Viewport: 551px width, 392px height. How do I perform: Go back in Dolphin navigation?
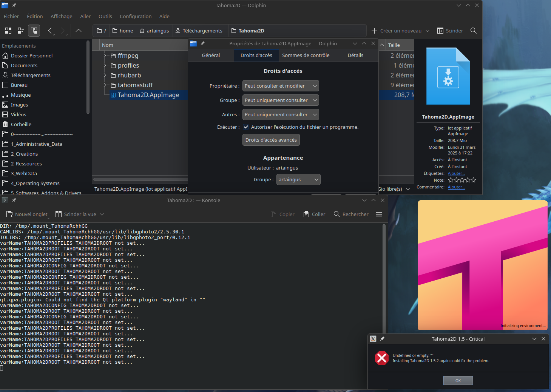pos(51,31)
